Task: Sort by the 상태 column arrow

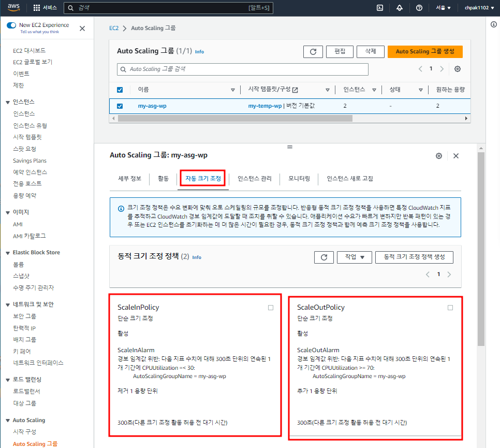Action: [421, 90]
